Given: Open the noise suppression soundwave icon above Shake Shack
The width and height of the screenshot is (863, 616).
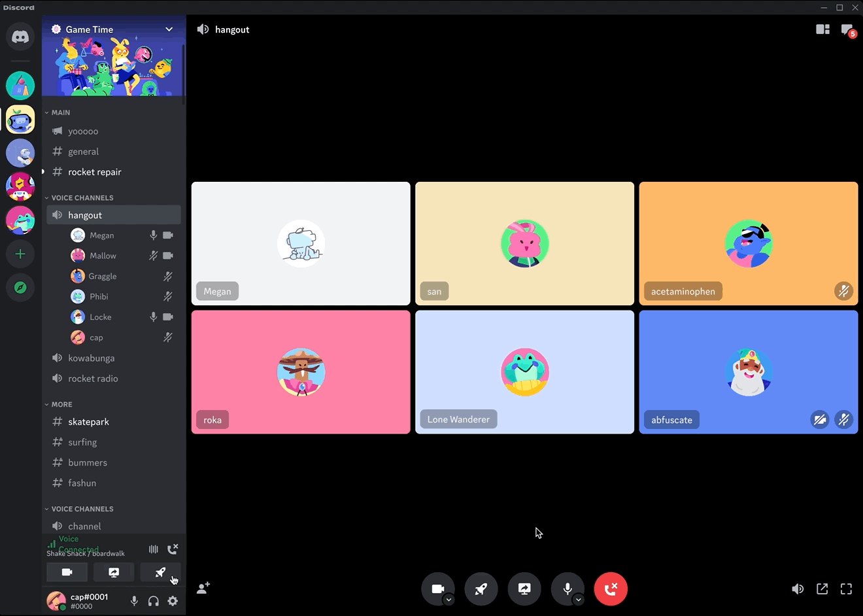Looking at the screenshot, I should (153, 549).
